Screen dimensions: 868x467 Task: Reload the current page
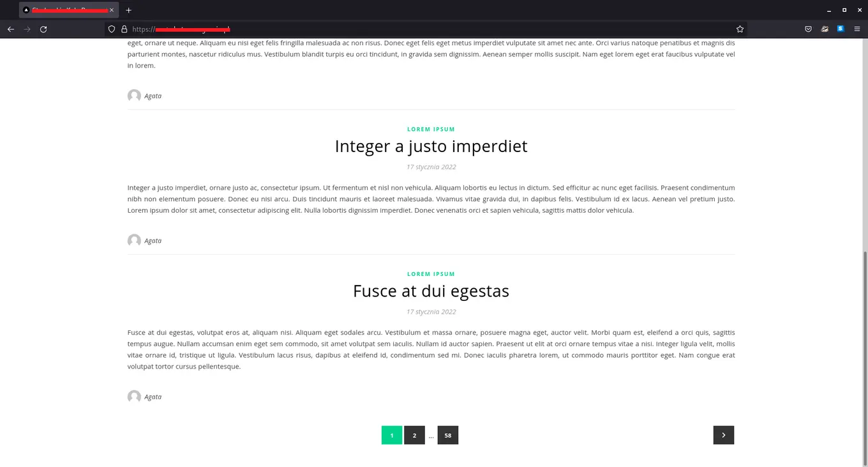click(x=43, y=29)
